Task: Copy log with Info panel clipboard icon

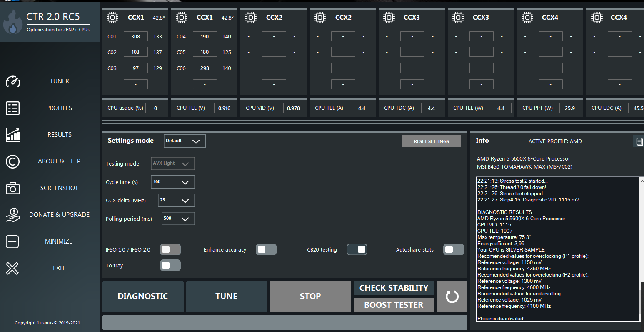Action: [639, 141]
